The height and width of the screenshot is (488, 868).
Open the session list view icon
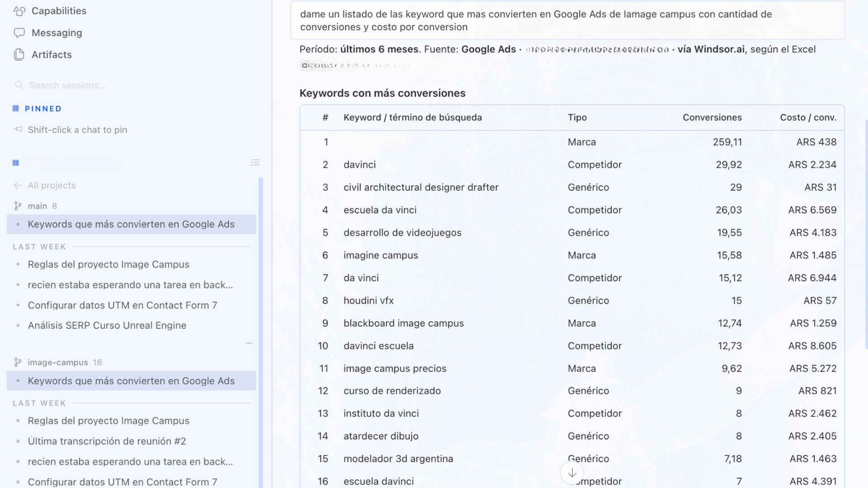click(x=255, y=163)
